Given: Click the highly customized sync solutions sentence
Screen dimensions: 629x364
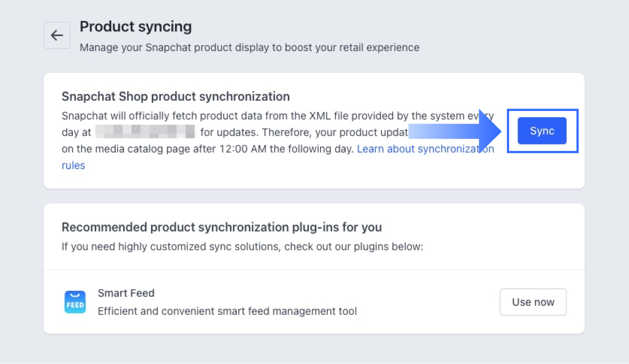Looking at the screenshot, I should [242, 247].
